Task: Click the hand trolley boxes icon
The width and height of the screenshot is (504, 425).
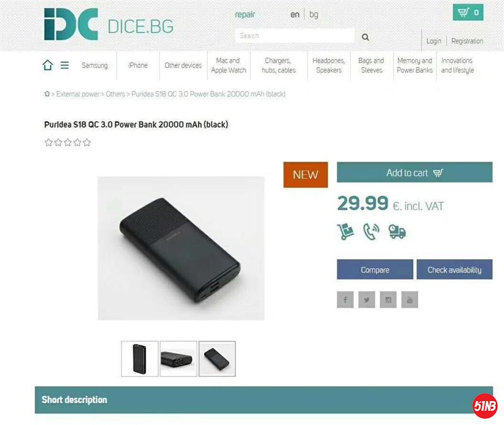Action: tap(345, 231)
